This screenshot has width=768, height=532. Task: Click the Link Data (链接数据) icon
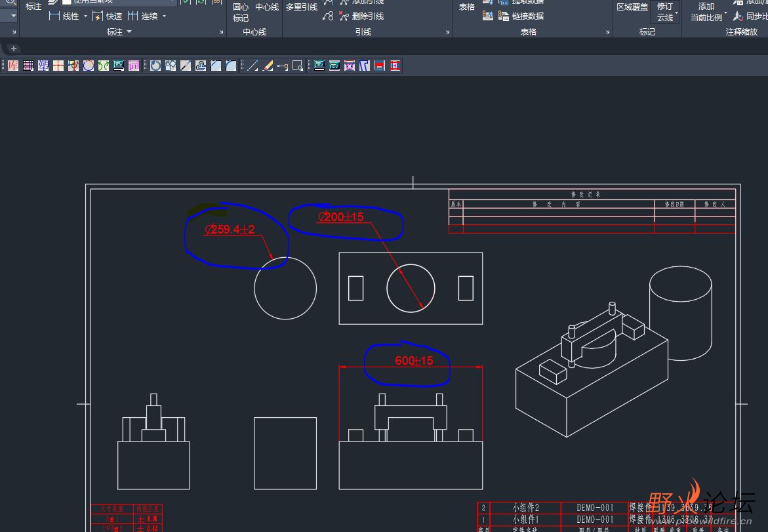click(x=504, y=16)
